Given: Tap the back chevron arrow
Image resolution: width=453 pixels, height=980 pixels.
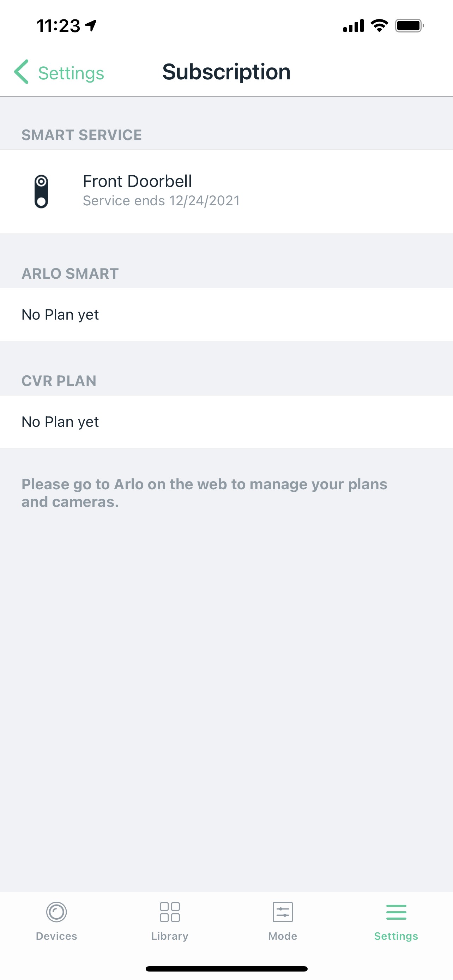Looking at the screenshot, I should pos(22,72).
